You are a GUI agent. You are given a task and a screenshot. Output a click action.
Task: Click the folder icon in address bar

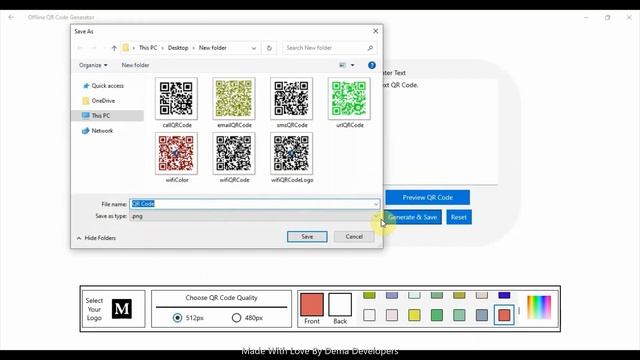pyautogui.click(x=126, y=48)
